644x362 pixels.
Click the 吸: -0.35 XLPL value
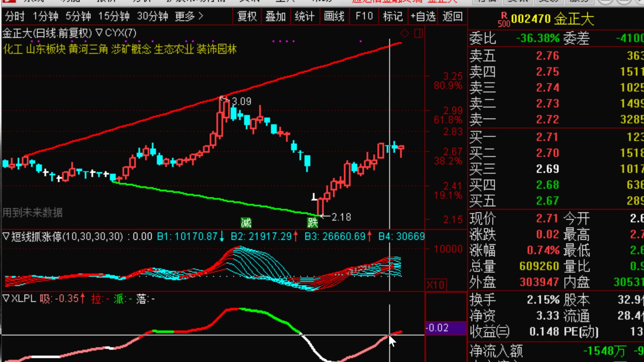62,299
